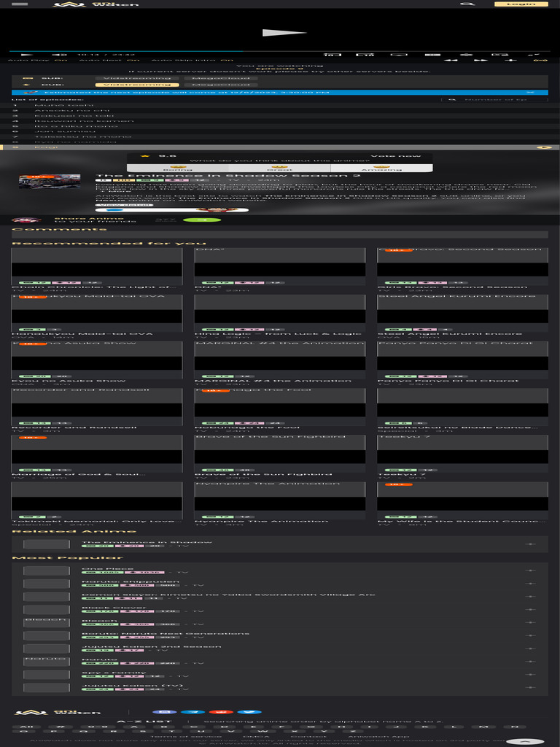Click the Boring rating emoji
Viewport: 560px width, 747px height.
coord(176,167)
